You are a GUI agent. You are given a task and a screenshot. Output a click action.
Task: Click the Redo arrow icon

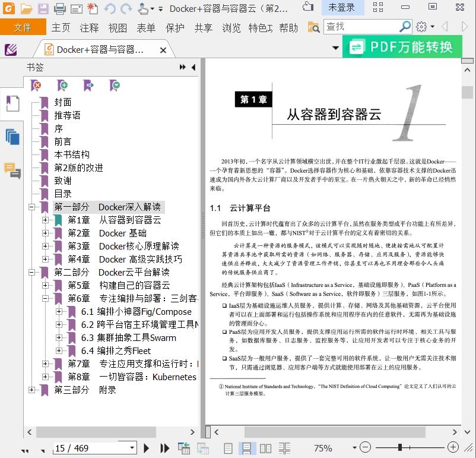click(126, 8)
